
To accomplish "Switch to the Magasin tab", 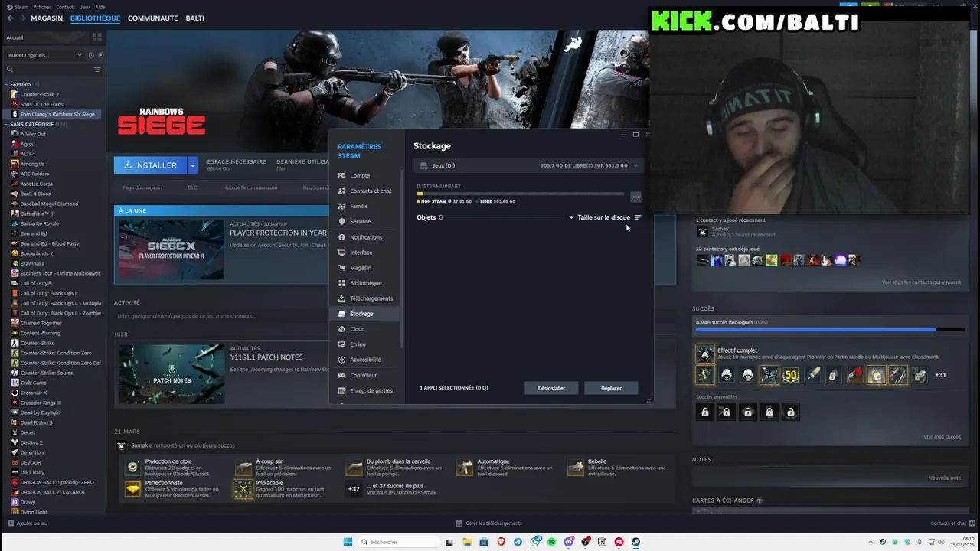I will [x=47, y=18].
